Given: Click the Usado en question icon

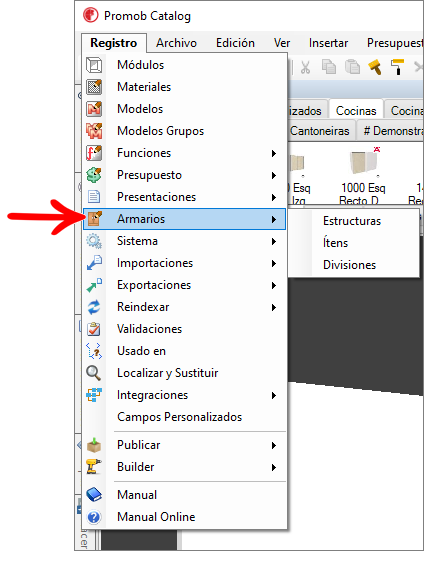Looking at the screenshot, I should tap(94, 351).
